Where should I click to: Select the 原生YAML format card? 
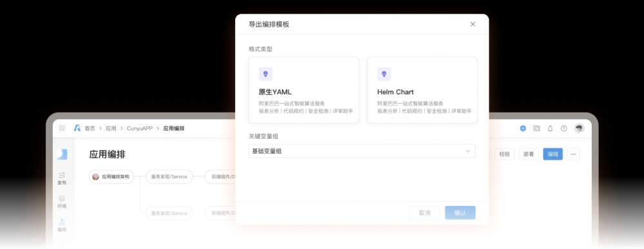(x=303, y=90)
